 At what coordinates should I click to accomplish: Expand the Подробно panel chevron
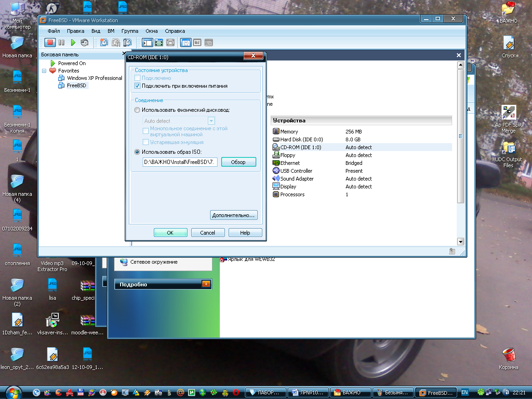[x=206, y=284]
